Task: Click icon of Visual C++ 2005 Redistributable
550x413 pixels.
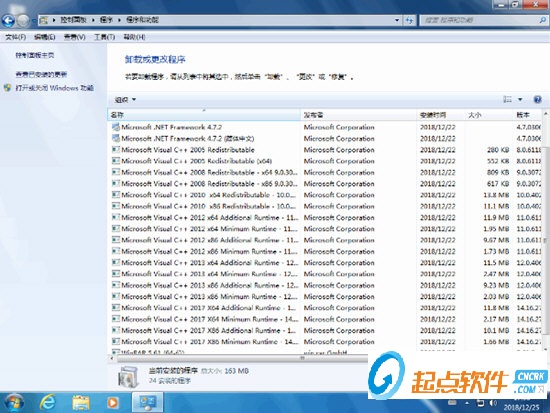Action: [115, 150]
